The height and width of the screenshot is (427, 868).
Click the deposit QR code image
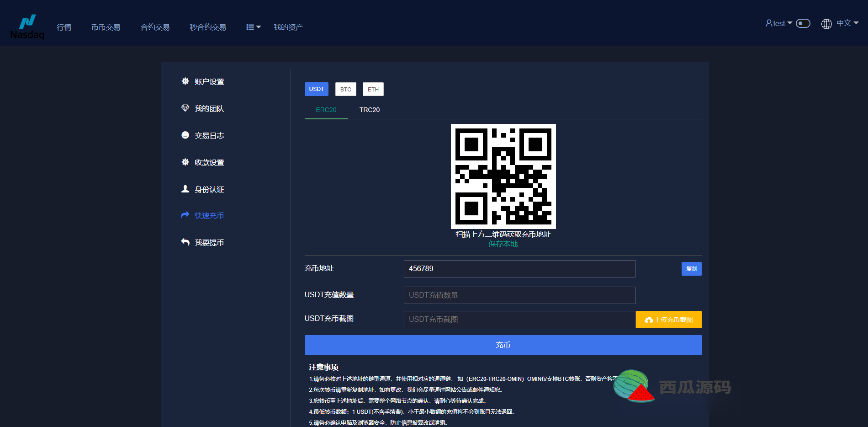coord(503,176)
